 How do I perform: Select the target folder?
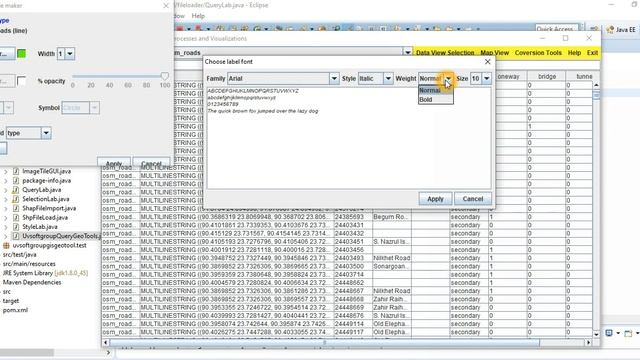11,301
